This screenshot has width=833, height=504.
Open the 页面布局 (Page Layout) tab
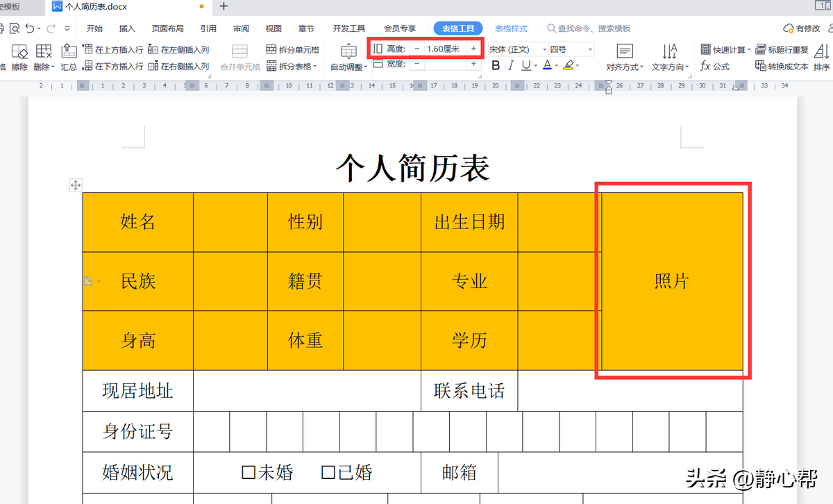click(168, 28)
